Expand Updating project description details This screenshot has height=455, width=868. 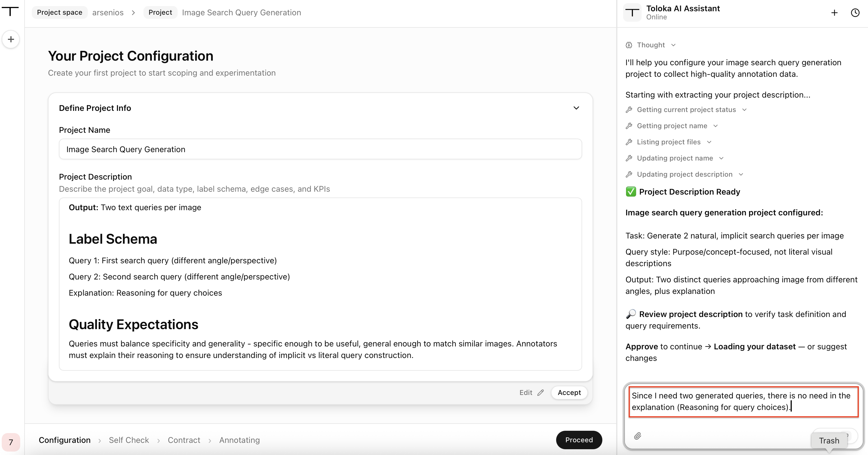pos(741,174)
